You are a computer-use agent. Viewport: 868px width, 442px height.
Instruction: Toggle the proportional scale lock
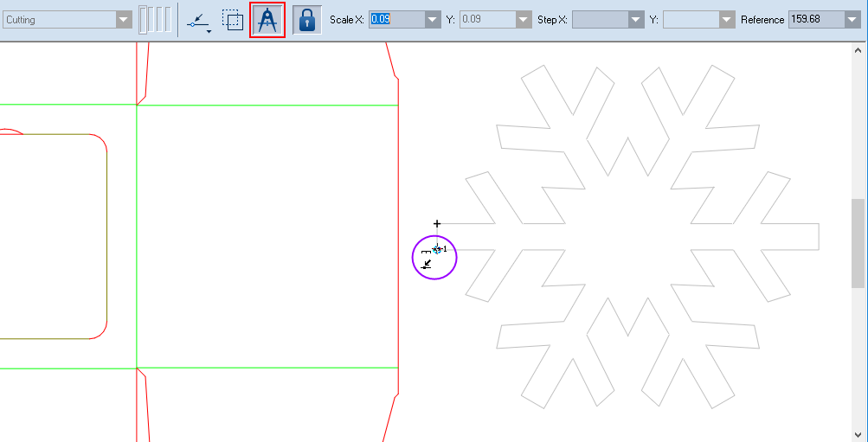[306, 20]
